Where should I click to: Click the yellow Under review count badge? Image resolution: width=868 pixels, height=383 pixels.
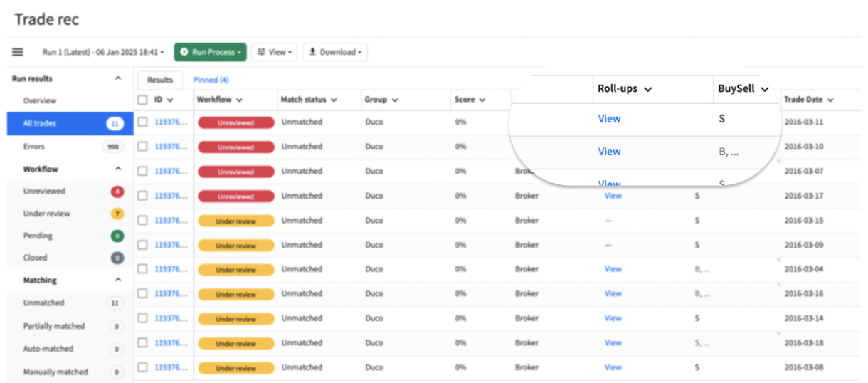[x=117, y=214]
